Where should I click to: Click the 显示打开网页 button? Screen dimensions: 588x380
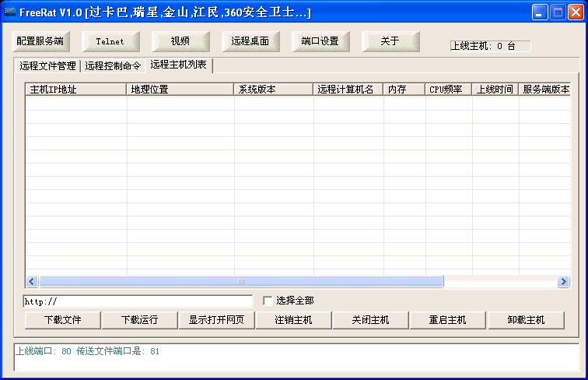point(216,320)
